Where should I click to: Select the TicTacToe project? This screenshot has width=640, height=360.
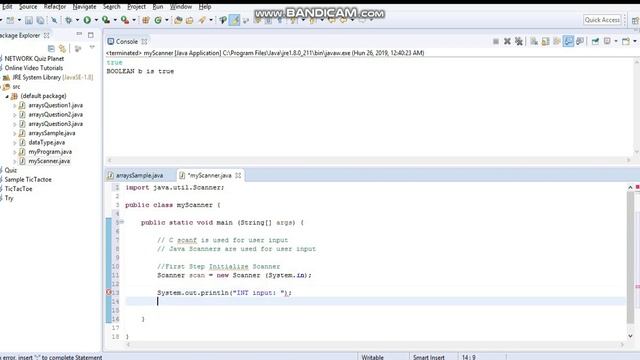pyautogui.click(x=18, y=189)
